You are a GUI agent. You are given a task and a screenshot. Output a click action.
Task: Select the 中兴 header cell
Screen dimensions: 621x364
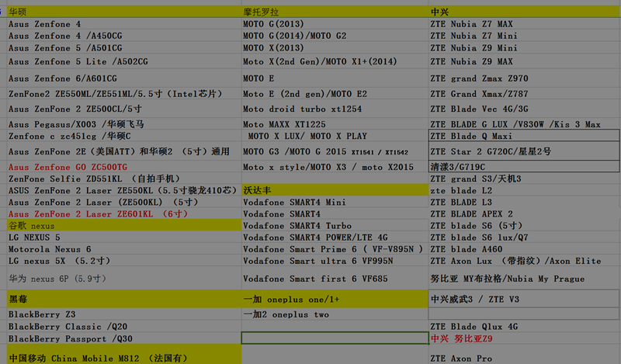tap(525, 12)
